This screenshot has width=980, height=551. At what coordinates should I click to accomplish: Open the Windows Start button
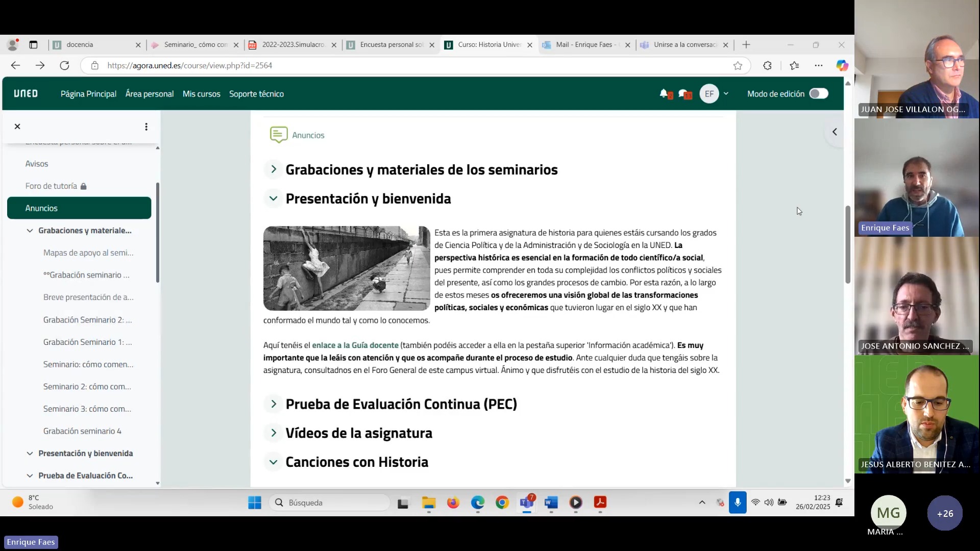(x=255, y=503)
